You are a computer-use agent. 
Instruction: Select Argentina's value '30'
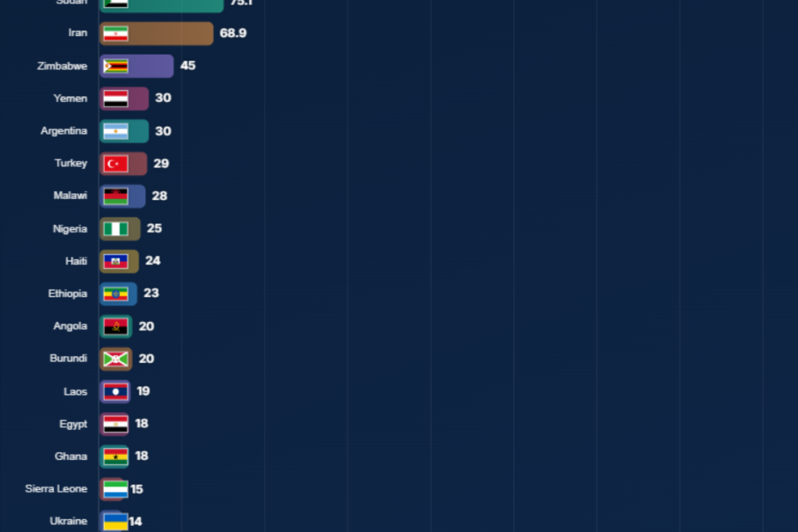pos(163,131)
